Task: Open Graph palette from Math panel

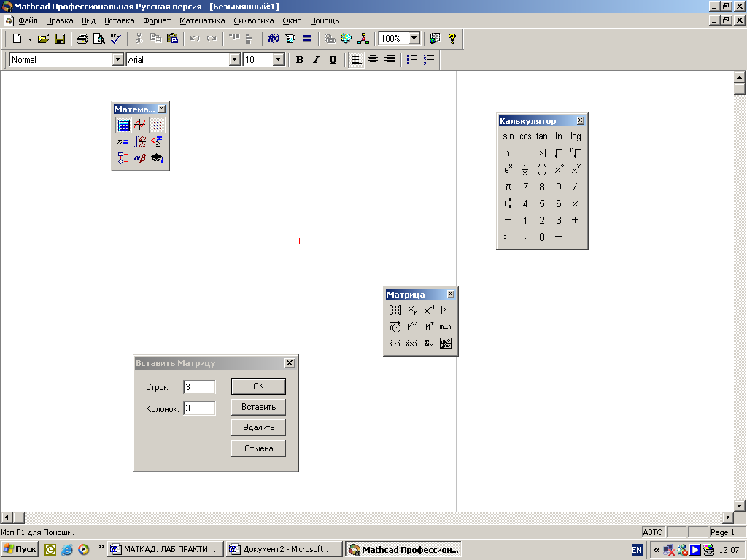Action: pyautogui.click(x=140, y=125)
